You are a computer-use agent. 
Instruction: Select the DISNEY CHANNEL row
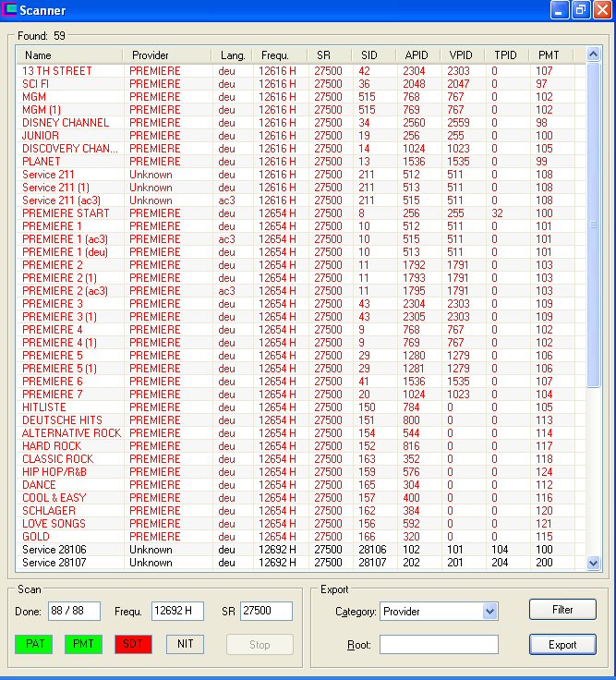click(301, 123)
